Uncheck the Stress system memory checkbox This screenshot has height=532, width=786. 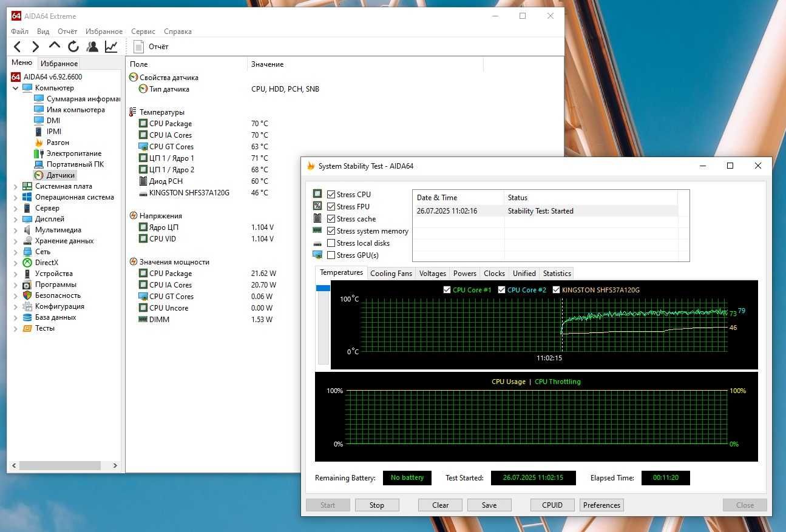[x=331, y=231]
